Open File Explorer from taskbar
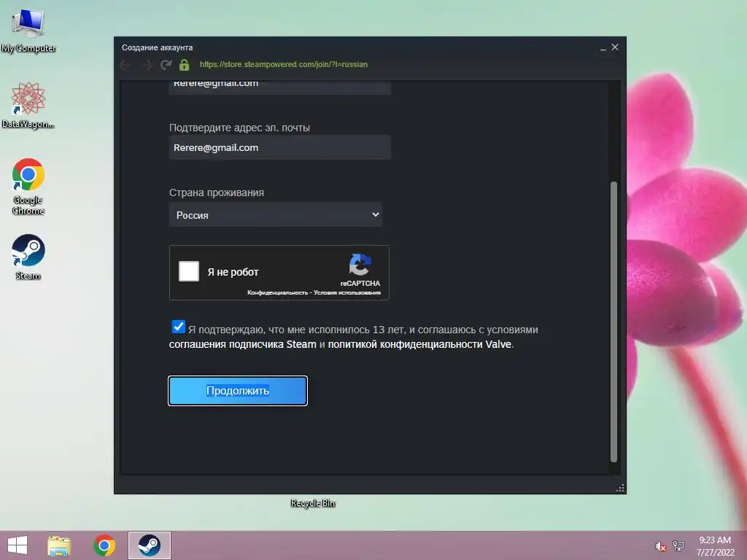Screen dimensions: 747x560 [x=59, y=545]
